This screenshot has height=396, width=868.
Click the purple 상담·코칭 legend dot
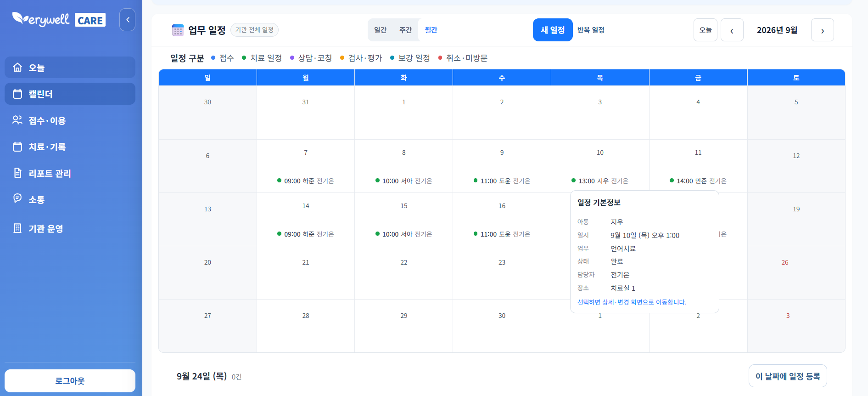coord(292,58)
